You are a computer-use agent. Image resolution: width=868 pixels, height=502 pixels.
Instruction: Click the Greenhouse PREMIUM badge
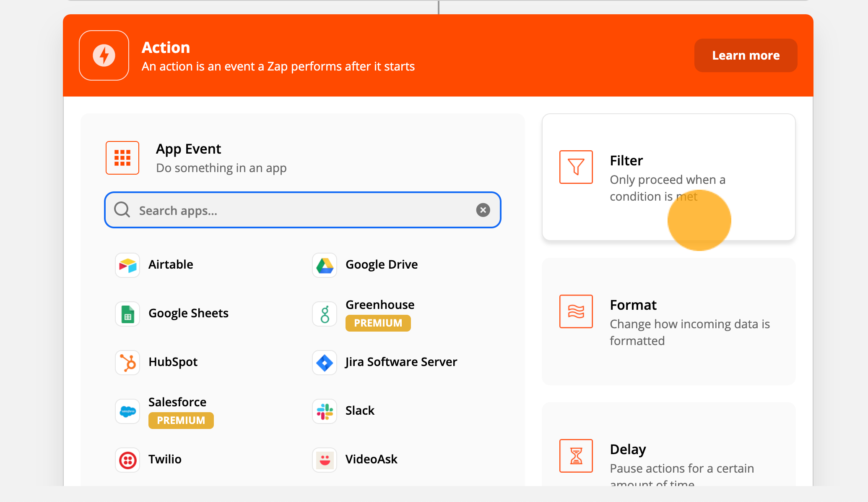pos(378,323)
